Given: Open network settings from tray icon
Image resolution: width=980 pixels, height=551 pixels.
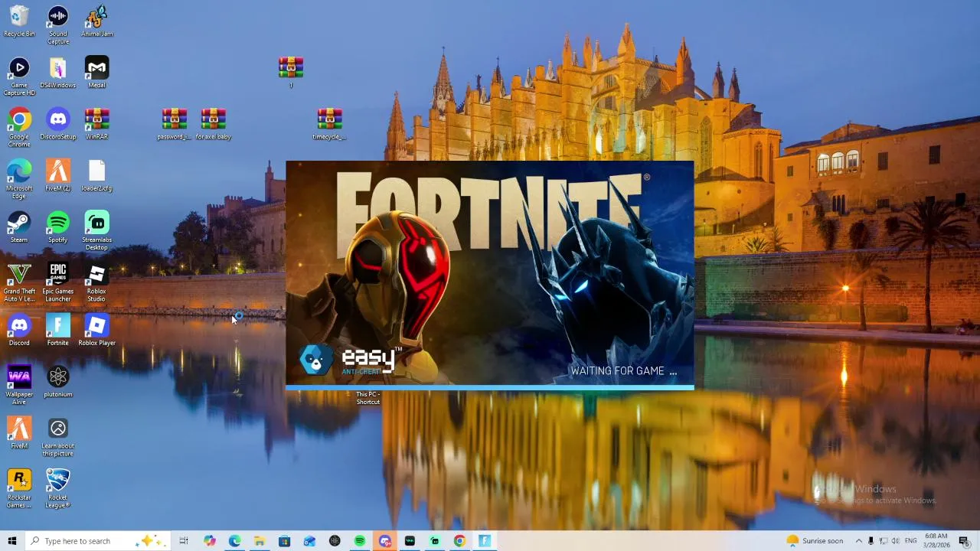Looking at the screenshot, I should [x=884, y=541].
